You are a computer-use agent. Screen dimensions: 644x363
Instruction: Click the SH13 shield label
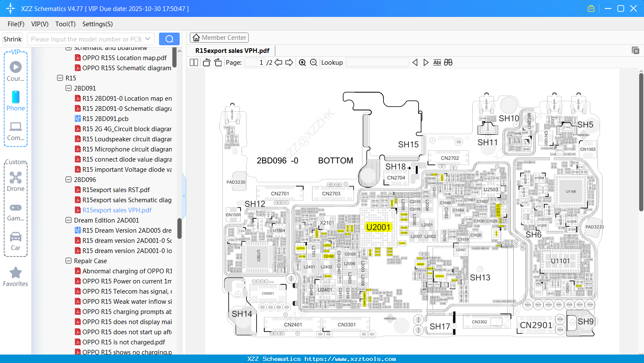coord(480,278)
